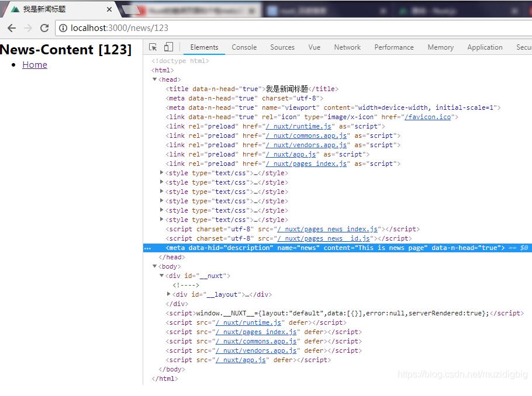This screenshot has height=396, width=532.
Task: Click the forward navigation arrow
Action: coord(28,28)
